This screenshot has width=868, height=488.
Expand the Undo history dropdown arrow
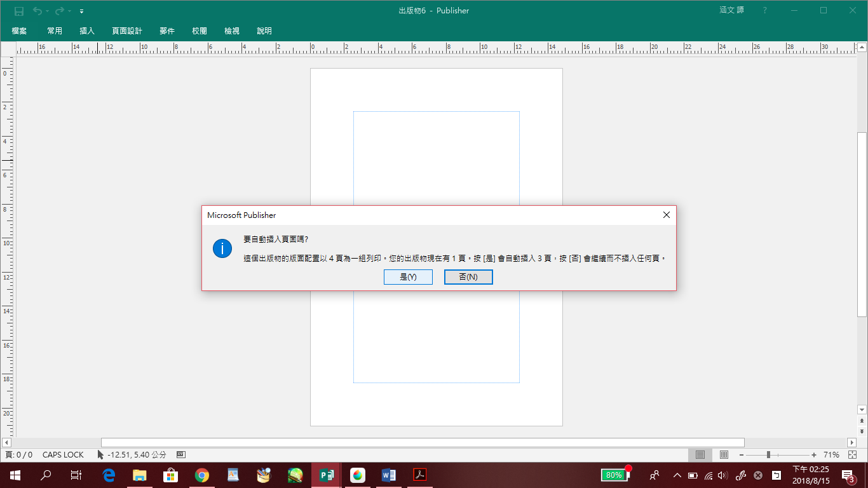point(48,11)
